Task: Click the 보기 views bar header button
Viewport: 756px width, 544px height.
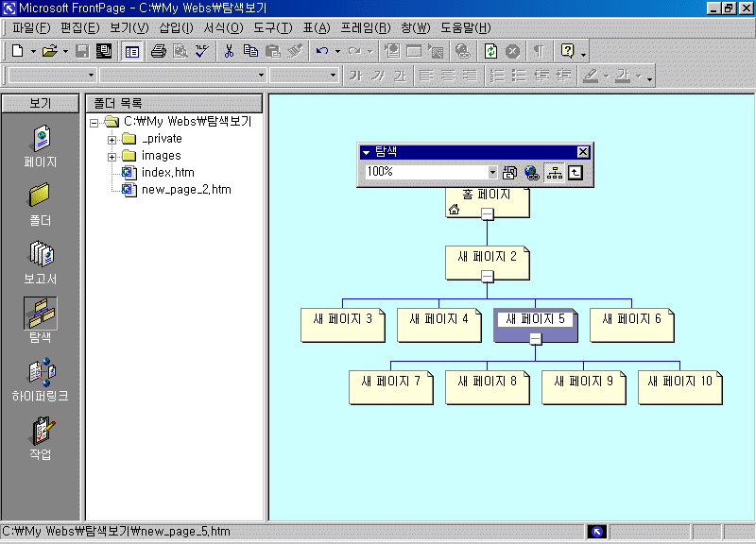Action: coord(41,103)
